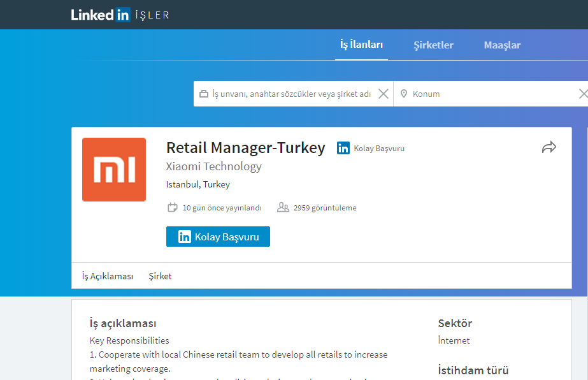Focus the Konum location input field

click(491, 94)
